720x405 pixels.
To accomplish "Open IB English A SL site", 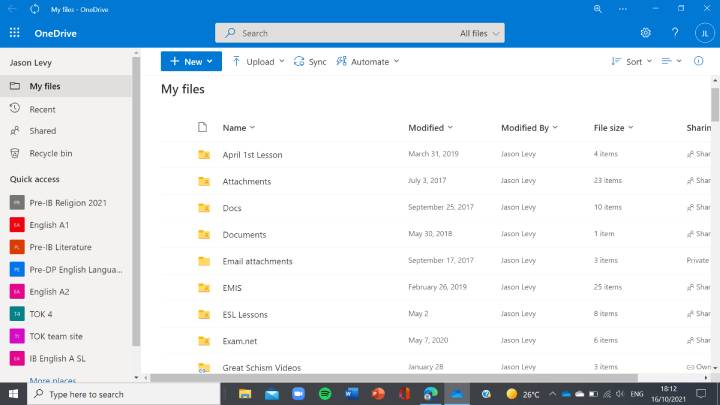I will (x=57, y=359).
